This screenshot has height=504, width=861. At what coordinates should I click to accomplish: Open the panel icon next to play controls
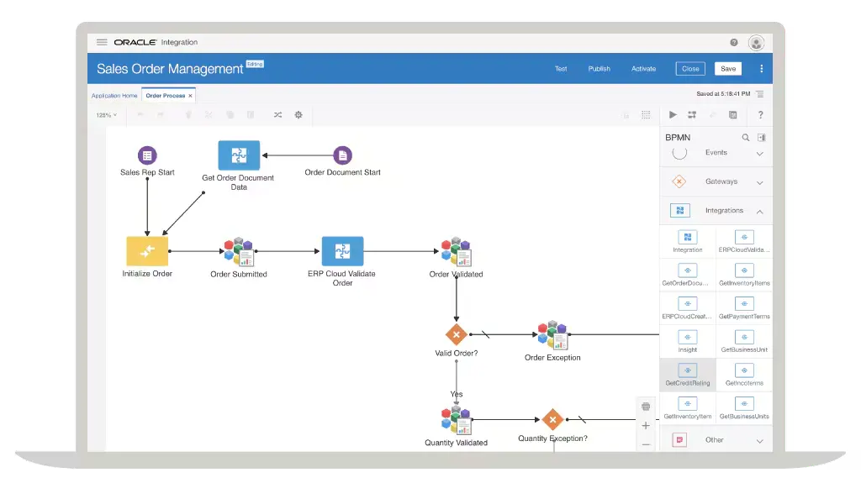732,114
